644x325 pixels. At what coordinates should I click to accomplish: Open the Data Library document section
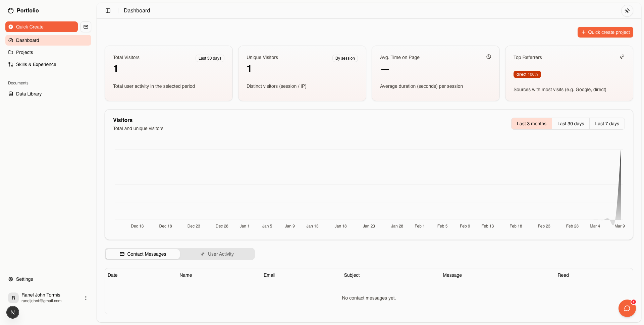pos(29,94)
